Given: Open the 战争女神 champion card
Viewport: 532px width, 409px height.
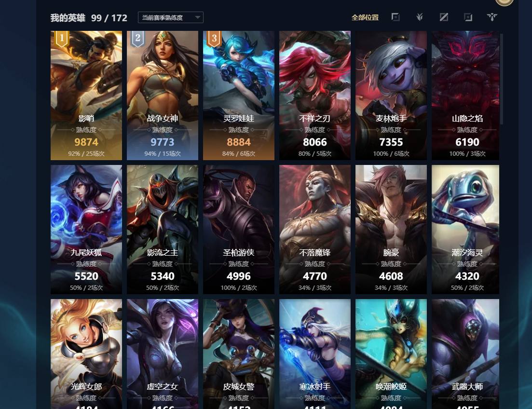Looking at the screenshot, I should 163,95.
